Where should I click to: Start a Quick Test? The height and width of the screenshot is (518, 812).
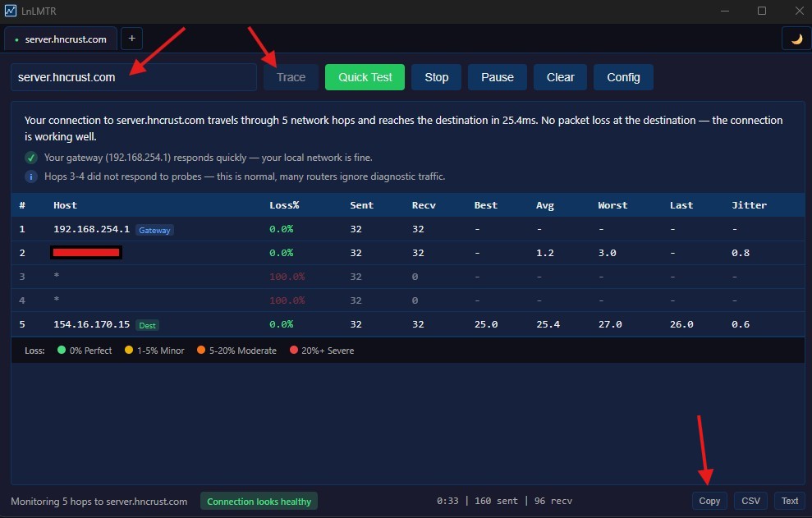pos(365,77)
